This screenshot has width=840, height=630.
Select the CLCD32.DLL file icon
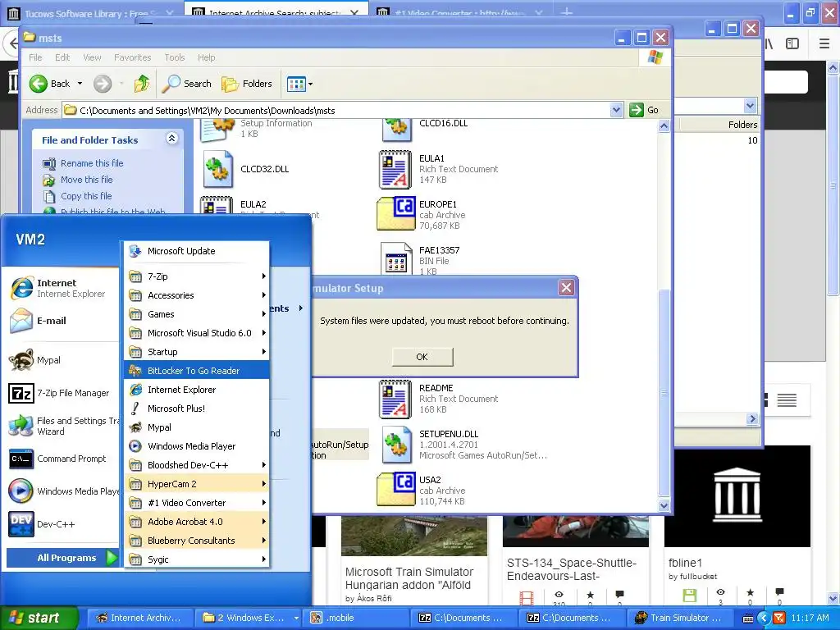217,169
